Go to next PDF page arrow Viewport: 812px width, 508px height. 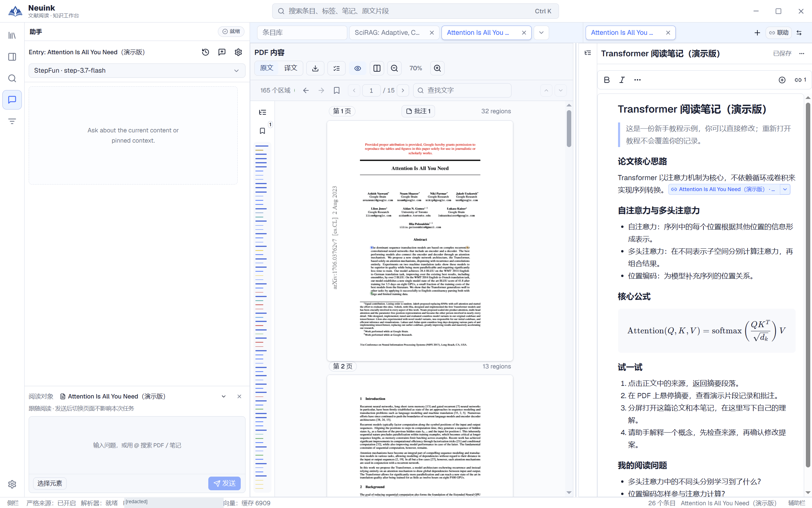pyautogui.click(x=403, y=90)
